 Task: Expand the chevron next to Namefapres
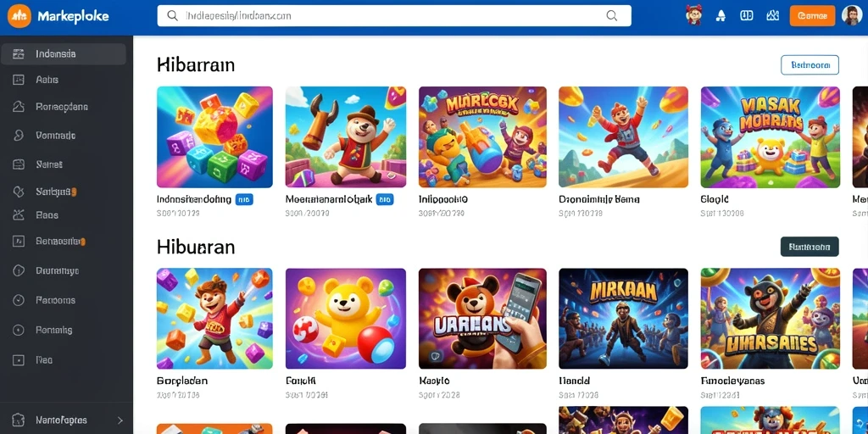tap(120, 420)
